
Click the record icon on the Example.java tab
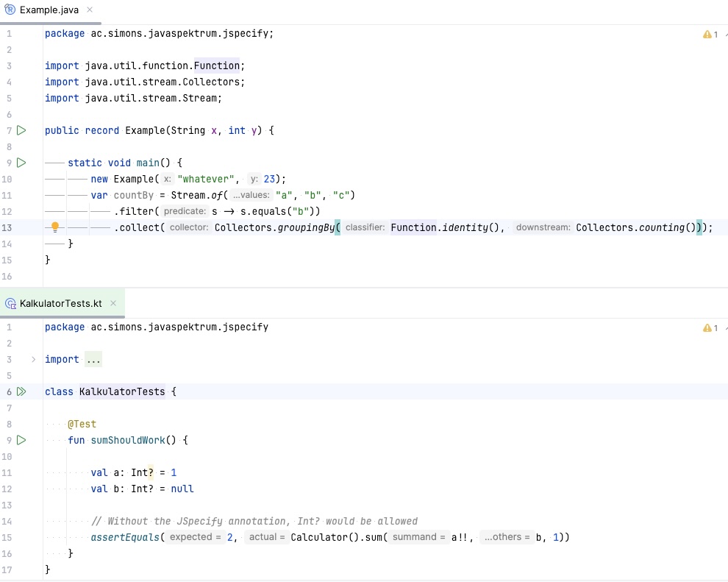9,10
